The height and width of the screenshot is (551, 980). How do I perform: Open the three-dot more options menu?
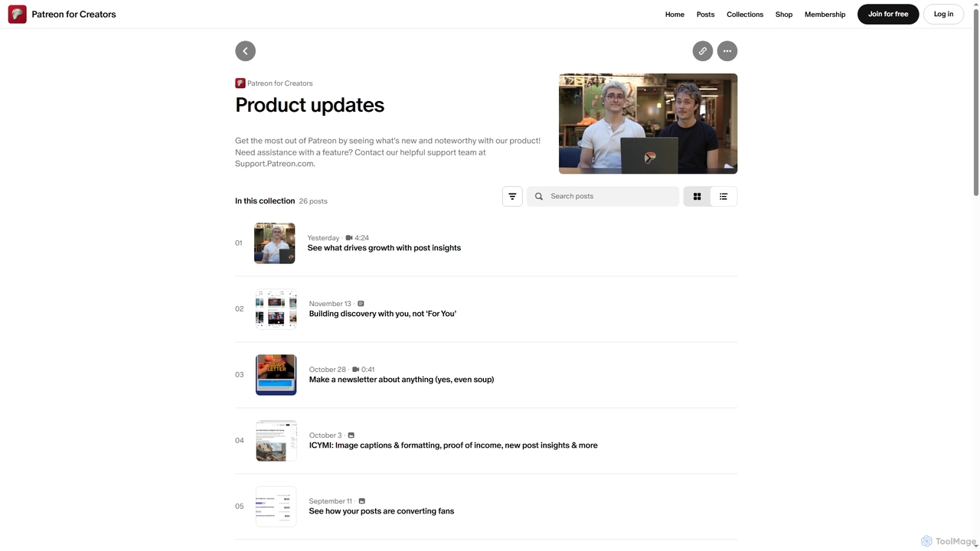(727, 51)
